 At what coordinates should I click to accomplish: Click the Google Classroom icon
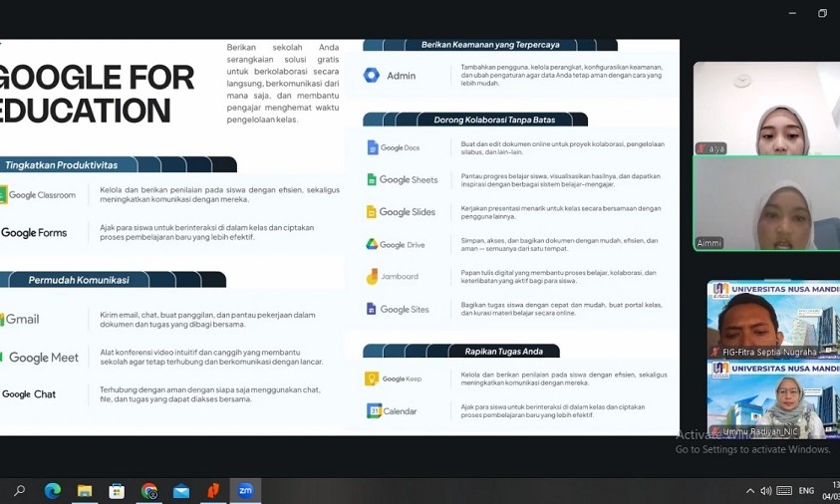point(4,195)
